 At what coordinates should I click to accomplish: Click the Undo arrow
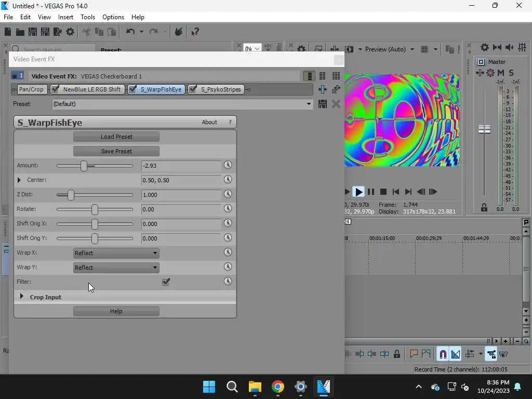[x=130, y=32]
